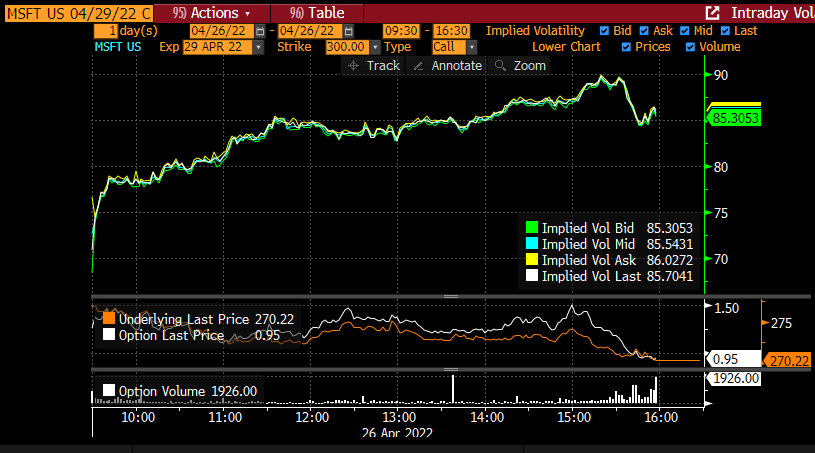Viewport: 815px width, 453px height.
Task: Edit the 09:30 start time field
Action: [x=401, y=31]
